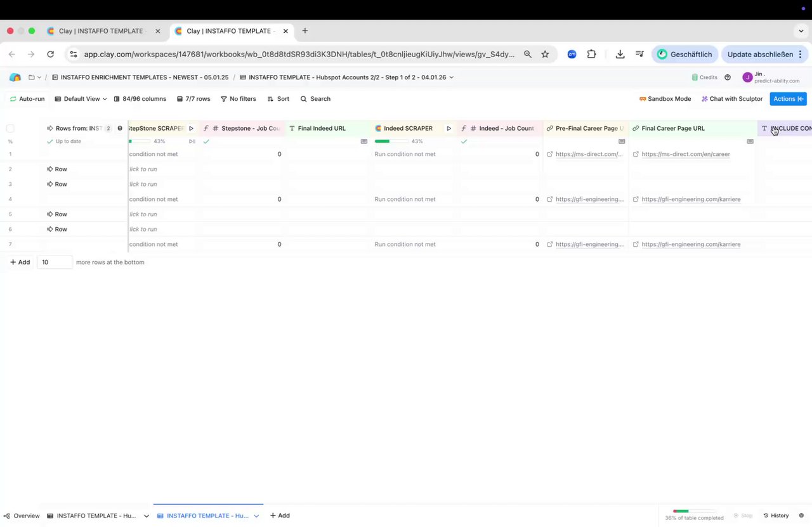Add a new table with bottom Add

click(280, 516)
